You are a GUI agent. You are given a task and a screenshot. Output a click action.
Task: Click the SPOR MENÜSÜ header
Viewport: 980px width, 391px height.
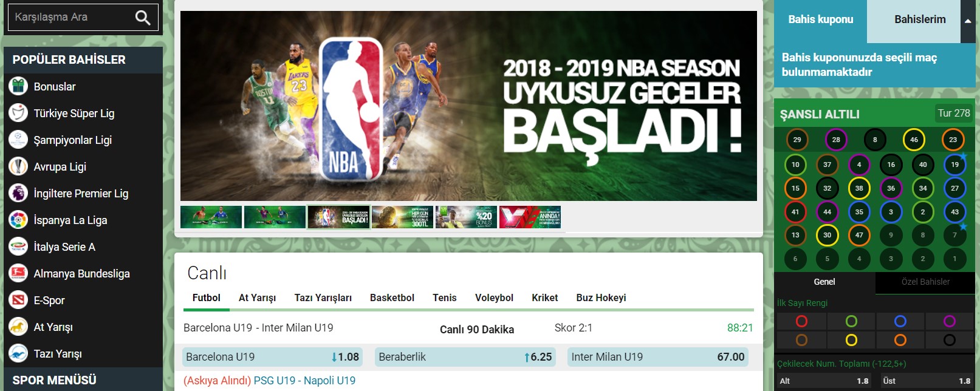click(x=55, y=380)
